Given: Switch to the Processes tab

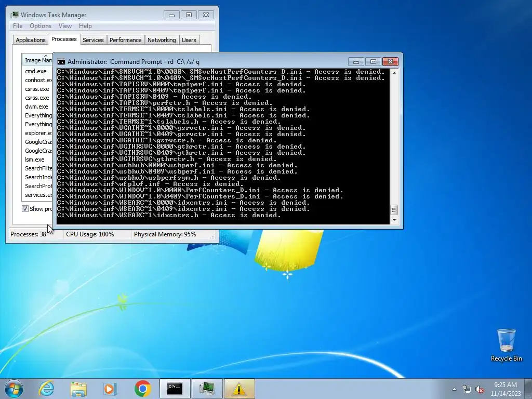Looking at the screenshot, I should pos(64,39).
